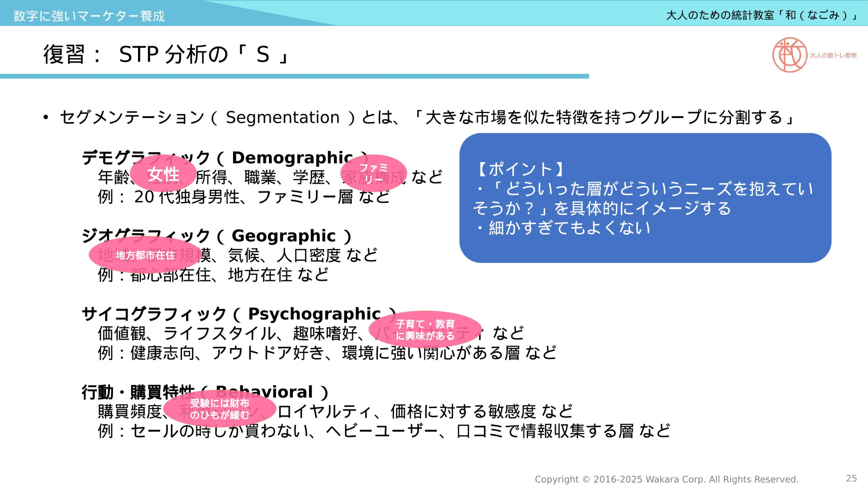Image resolution: width=868 pixels, height=488 pixels.
Task: Click the small logo caption '大人の数トレ教室'
Action: point(833,55)
